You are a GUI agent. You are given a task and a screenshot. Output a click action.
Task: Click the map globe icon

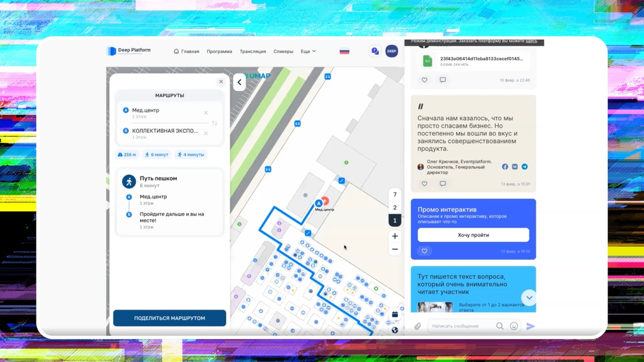coord(395,330)
